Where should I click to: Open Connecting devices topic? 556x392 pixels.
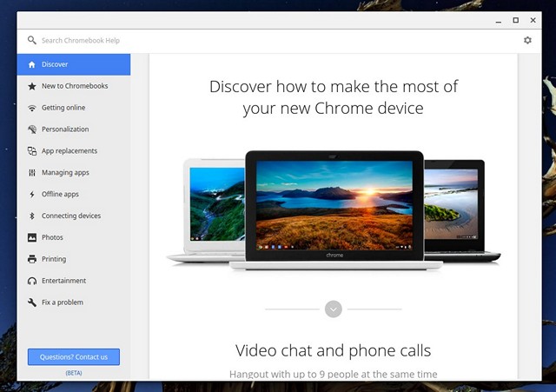(73, 216)
